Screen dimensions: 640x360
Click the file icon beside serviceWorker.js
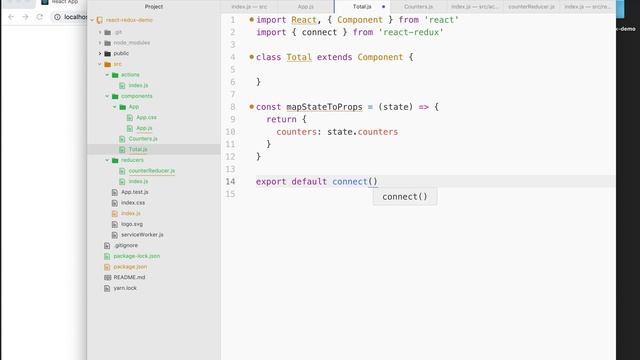(x=115, y=235)
